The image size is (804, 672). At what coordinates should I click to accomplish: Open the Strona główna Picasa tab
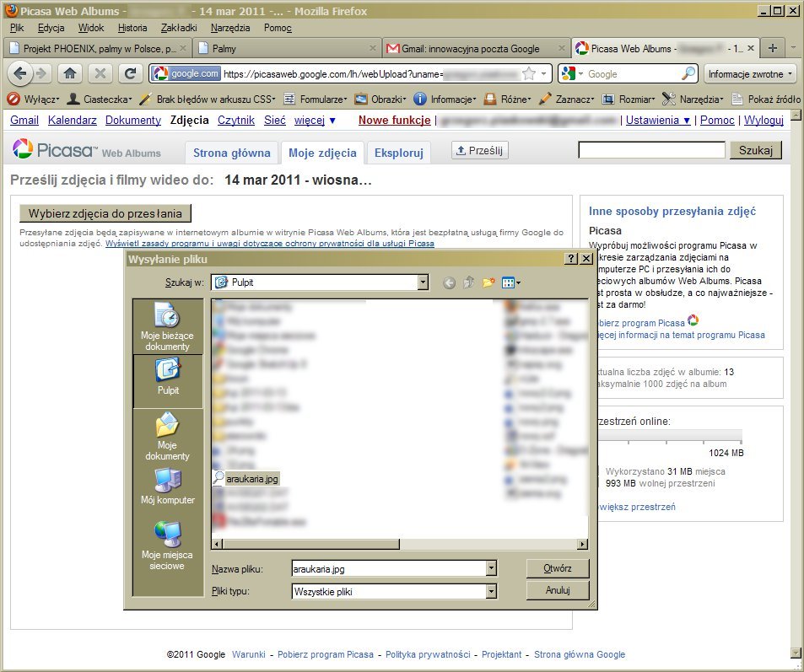[x=231, y=153]
